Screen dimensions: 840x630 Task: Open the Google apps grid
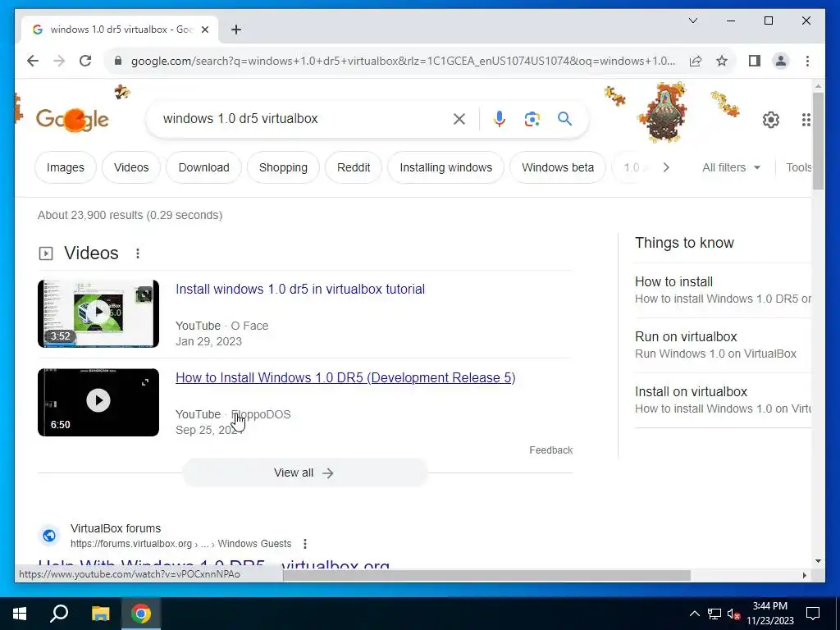[806, 120]
